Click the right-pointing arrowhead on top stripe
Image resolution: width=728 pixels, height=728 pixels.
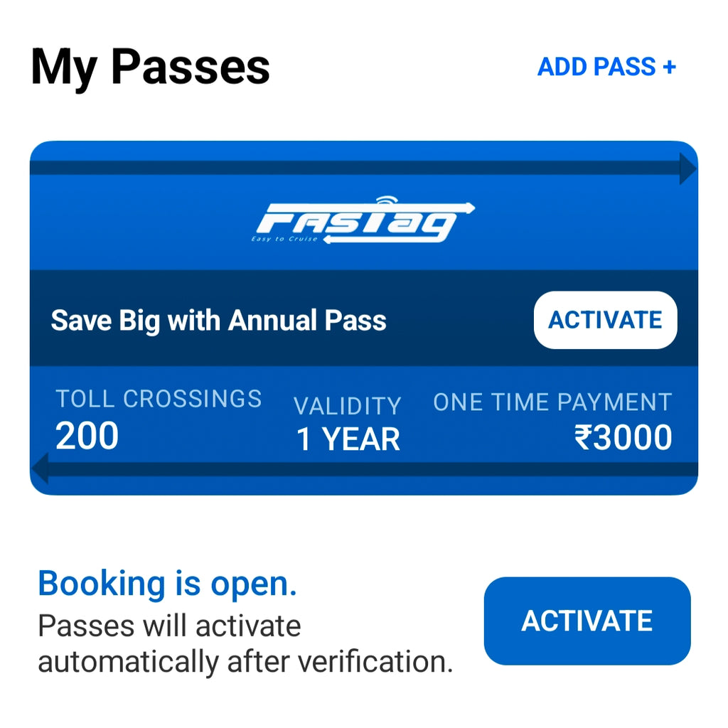tap(687, 169)
